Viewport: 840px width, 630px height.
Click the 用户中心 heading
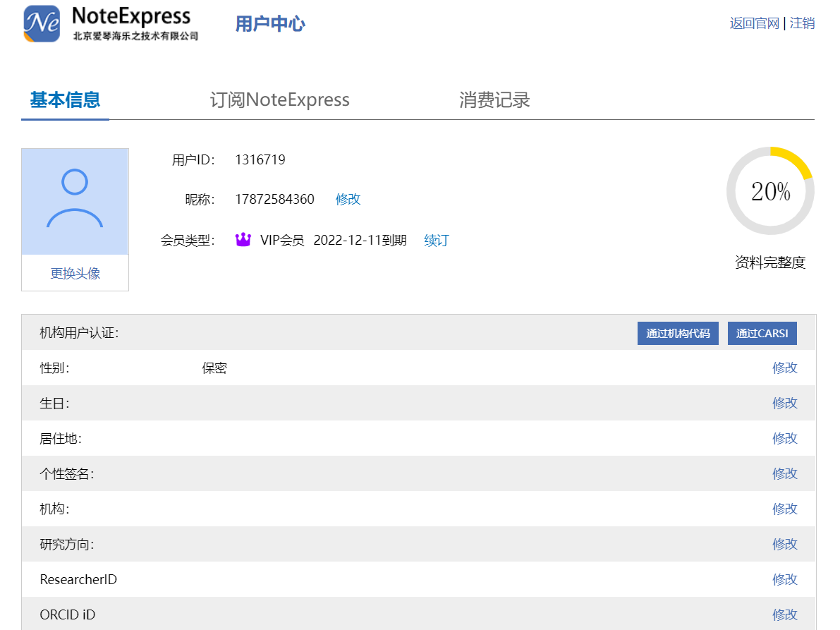coord(270,24)
